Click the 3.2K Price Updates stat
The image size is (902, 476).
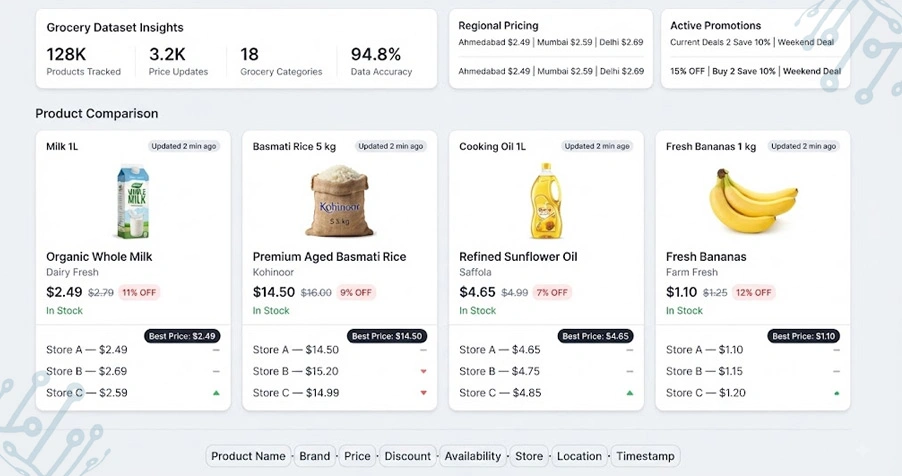coord(178,61)
